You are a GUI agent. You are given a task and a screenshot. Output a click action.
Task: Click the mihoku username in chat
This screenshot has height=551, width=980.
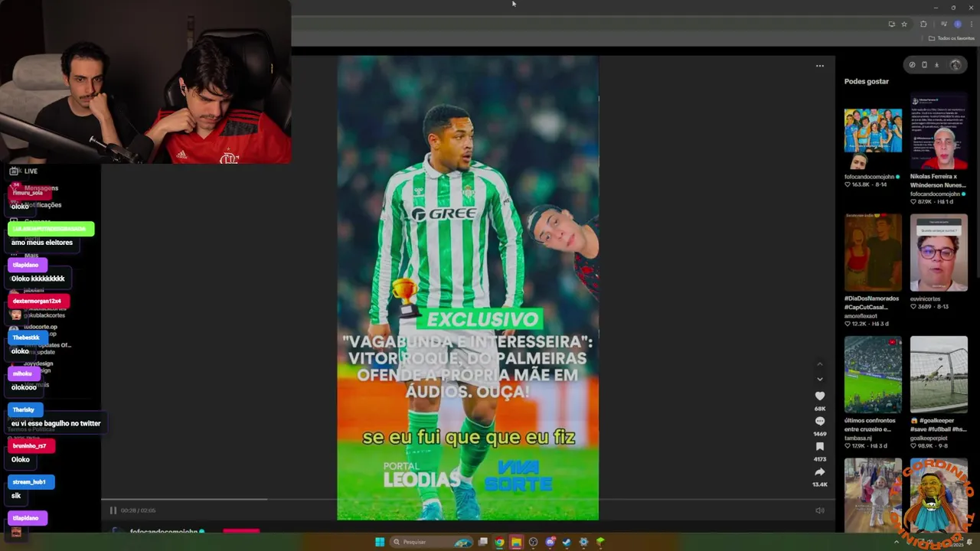click(x=22, y=373)
